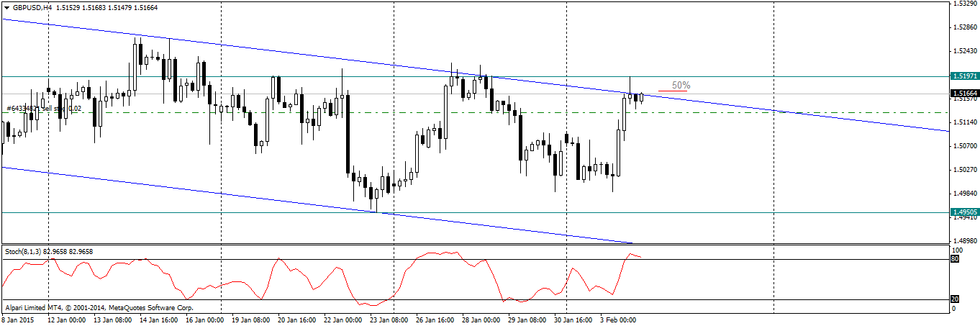Click the 23 Jan 08:00 time axis label
Image resolution: width=980 pixels, height=326 pixels.
point(389,320)
